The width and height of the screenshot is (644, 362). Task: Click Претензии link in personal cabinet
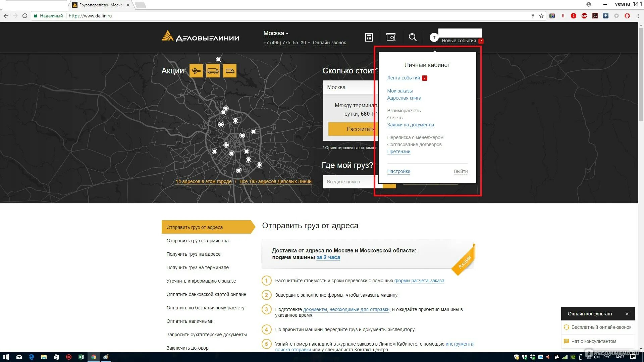coord(398,152)
